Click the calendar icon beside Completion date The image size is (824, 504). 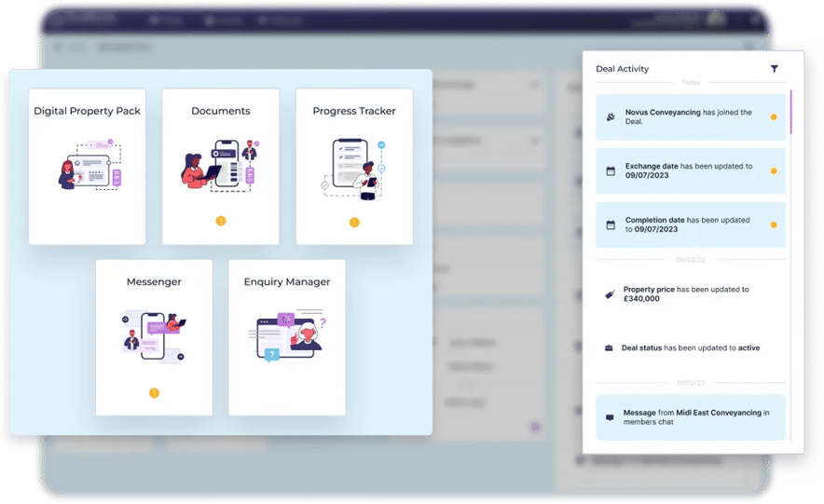pos(611,225)
